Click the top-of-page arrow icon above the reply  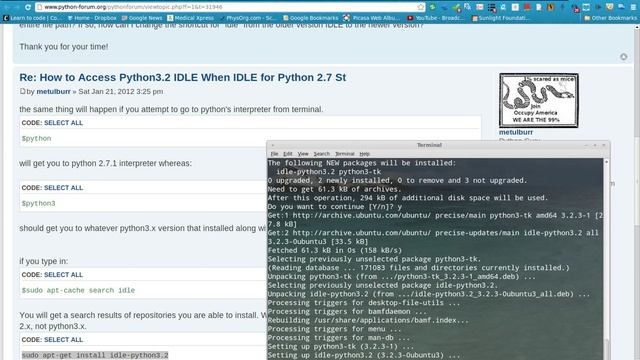623,57
